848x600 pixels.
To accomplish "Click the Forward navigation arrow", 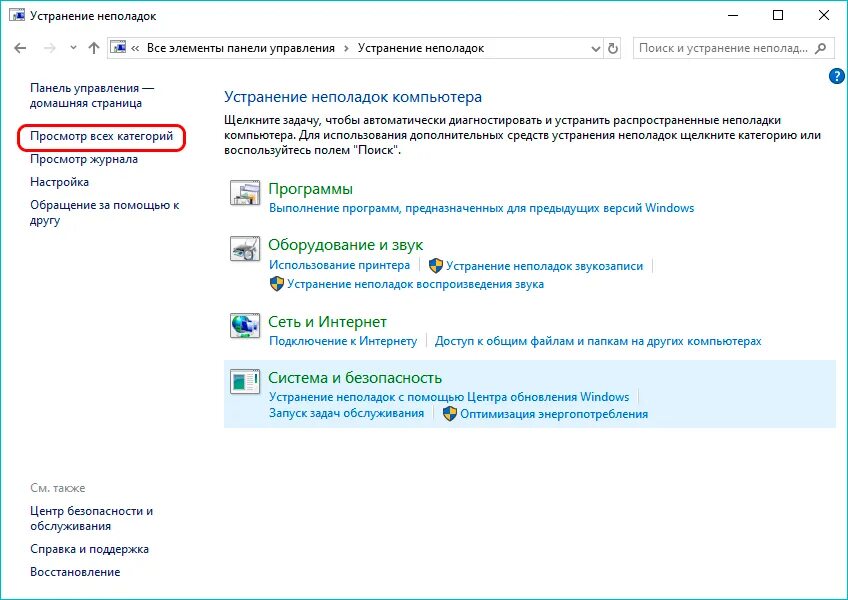I will (50, 48).
